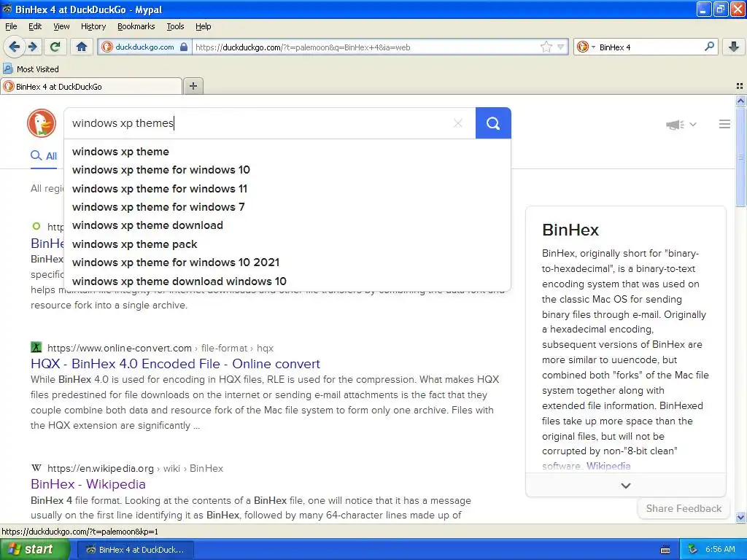
Task: Click the Wikipedia W favicon
Action: click(x=36, y=468)
